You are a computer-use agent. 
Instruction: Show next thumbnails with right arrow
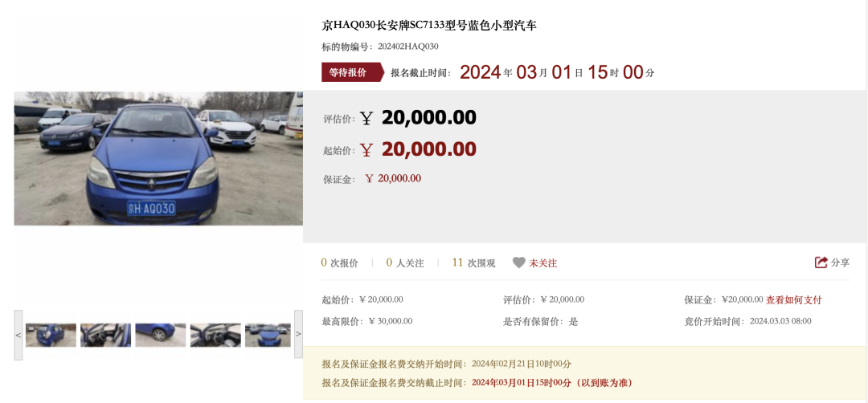298,335
